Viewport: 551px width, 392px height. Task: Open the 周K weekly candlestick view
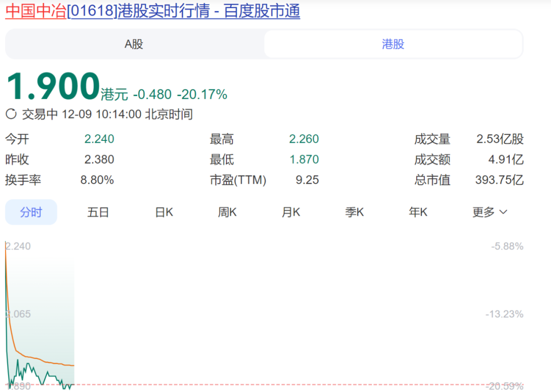(x=227, y=212)
